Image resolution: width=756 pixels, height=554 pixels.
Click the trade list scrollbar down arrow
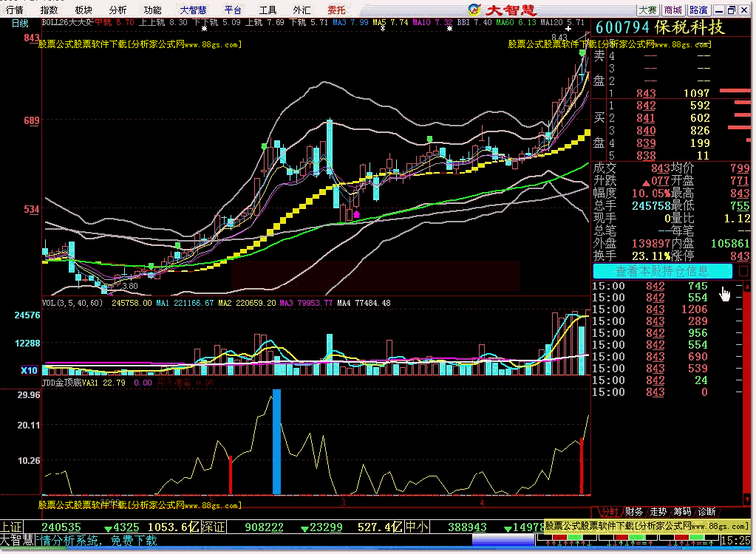pyautogui.click(x=747, y=499)
